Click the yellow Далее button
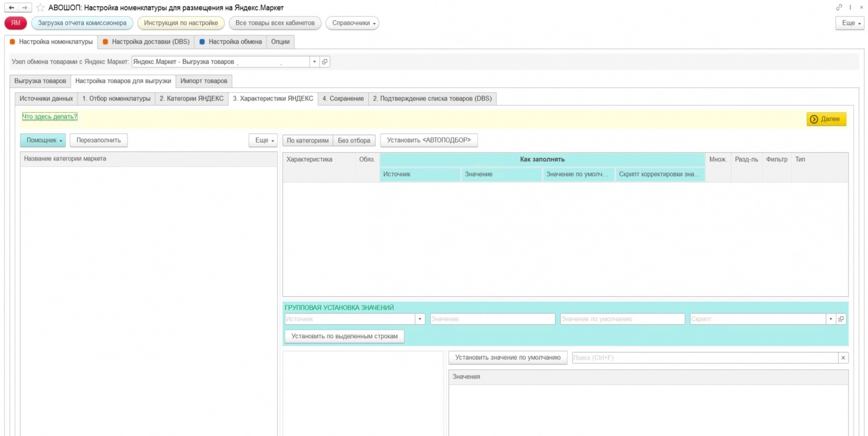 pos(826,119)
